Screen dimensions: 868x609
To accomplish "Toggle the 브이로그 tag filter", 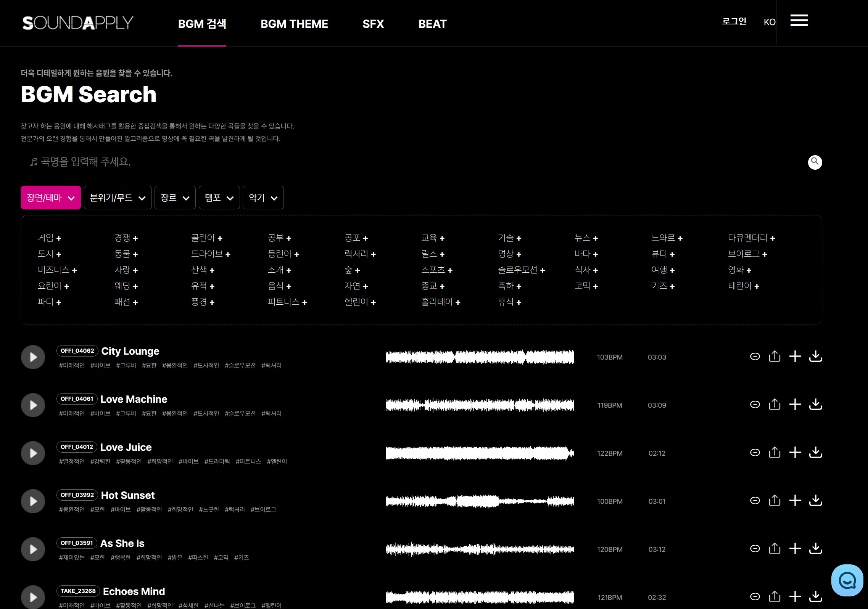I will tap(747, 254).
